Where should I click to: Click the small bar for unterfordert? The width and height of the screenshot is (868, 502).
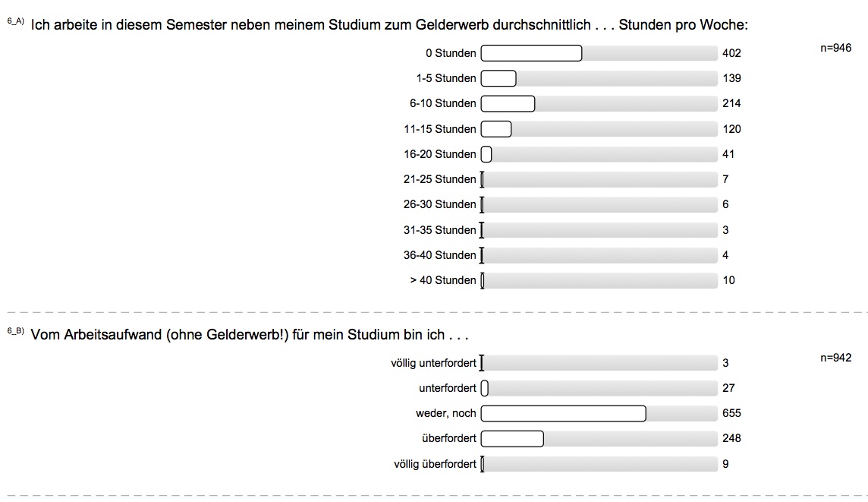click(485, 388)
